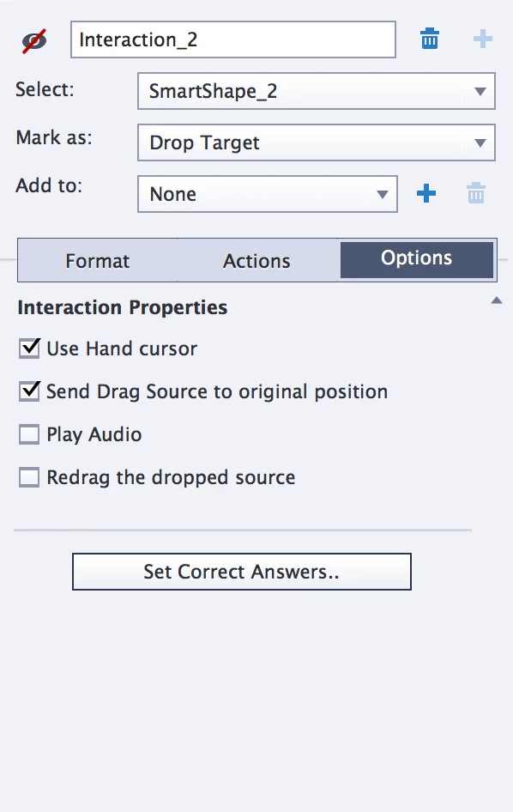This screenshot has height=812, width=513.
Task: Click the Set Correct Answers button
Action: (x=242, y=572)
